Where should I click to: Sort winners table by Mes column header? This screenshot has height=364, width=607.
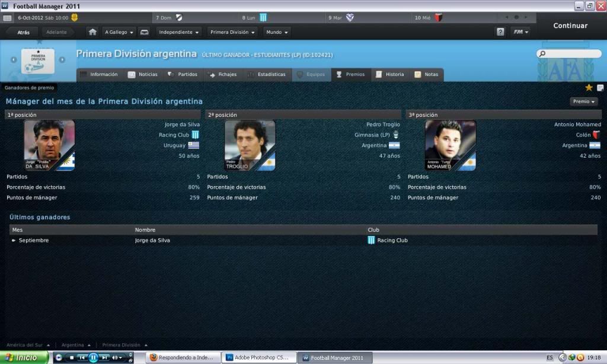(x=17, y=229)
